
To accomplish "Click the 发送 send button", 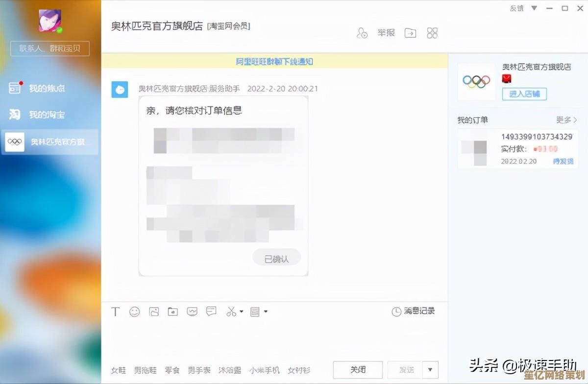I will pos(405,370).
